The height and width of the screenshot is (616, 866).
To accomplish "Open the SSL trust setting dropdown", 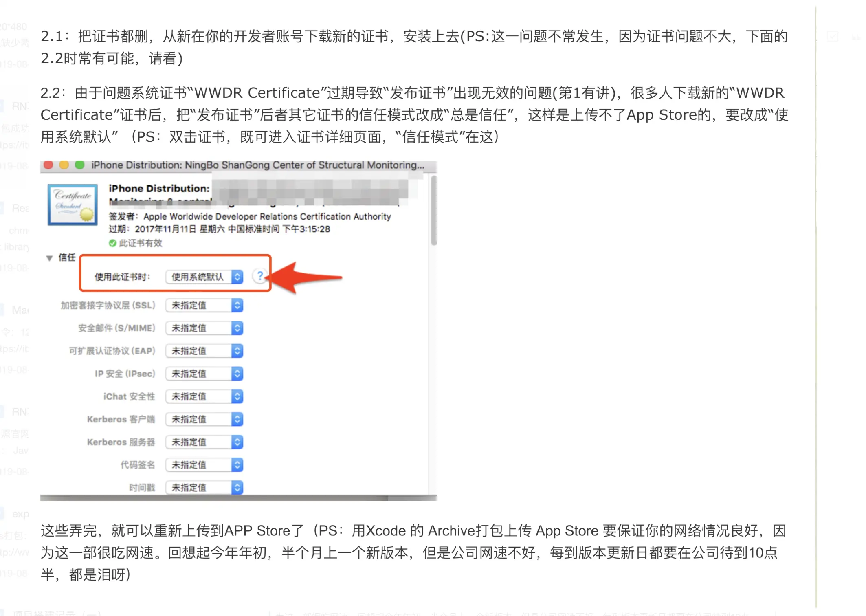I will pyautogui.click(x=204, y=306).
